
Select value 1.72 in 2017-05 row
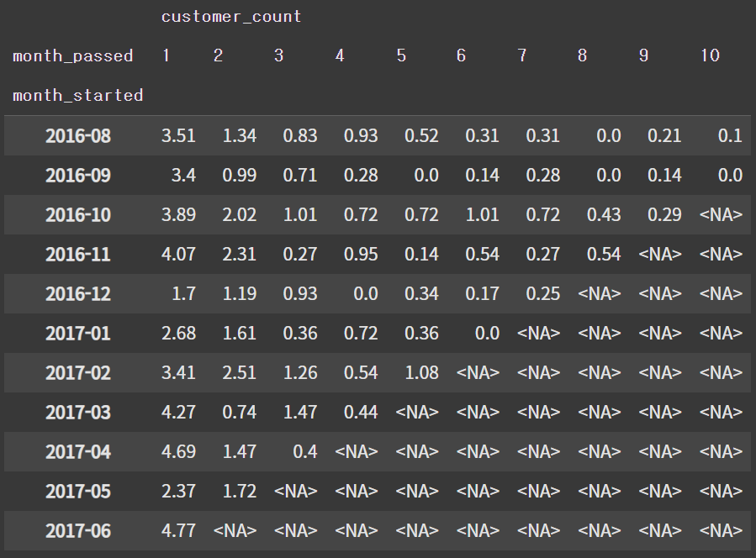coord(239,492)
